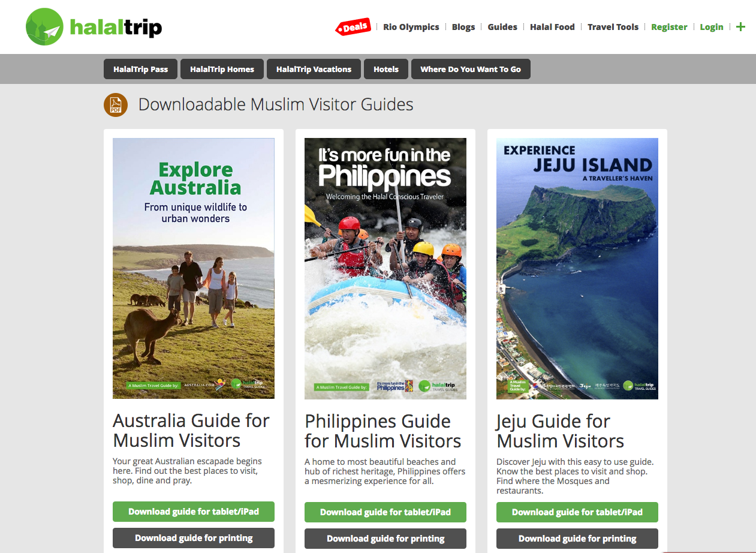Download Australia guide for printing
This screenshot has height=553, width=756.
point(194,538)
